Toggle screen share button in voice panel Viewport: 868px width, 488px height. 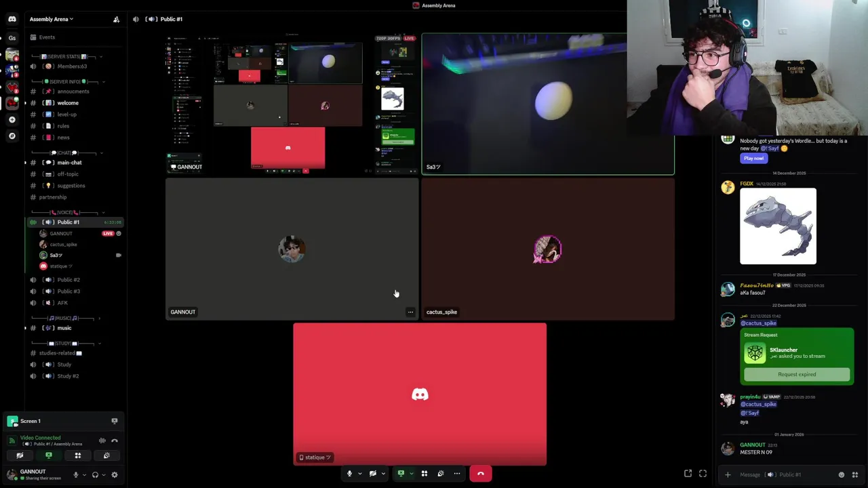click(x=48, y=455)
